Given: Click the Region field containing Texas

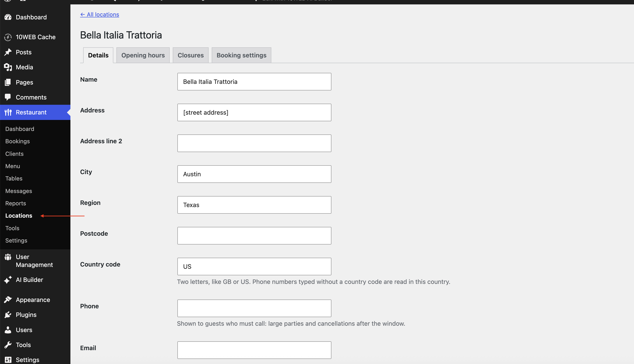Looking at the screenshot, I should pos(254,205).
